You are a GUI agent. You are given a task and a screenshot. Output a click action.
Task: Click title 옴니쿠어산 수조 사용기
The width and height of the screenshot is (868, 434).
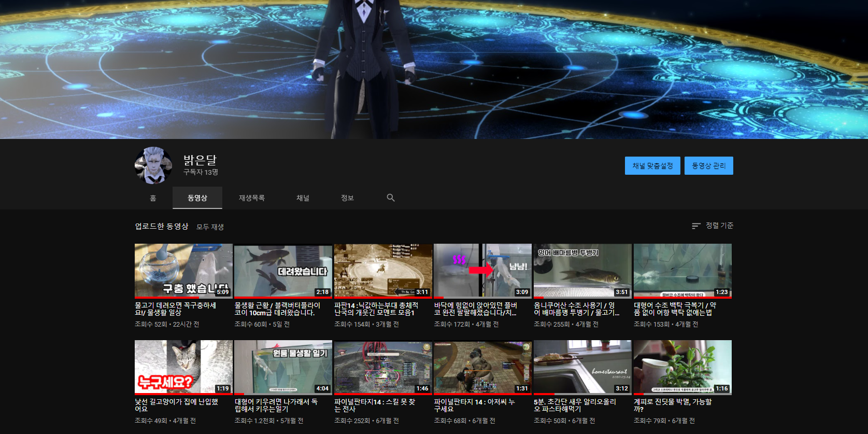point(576,309)
